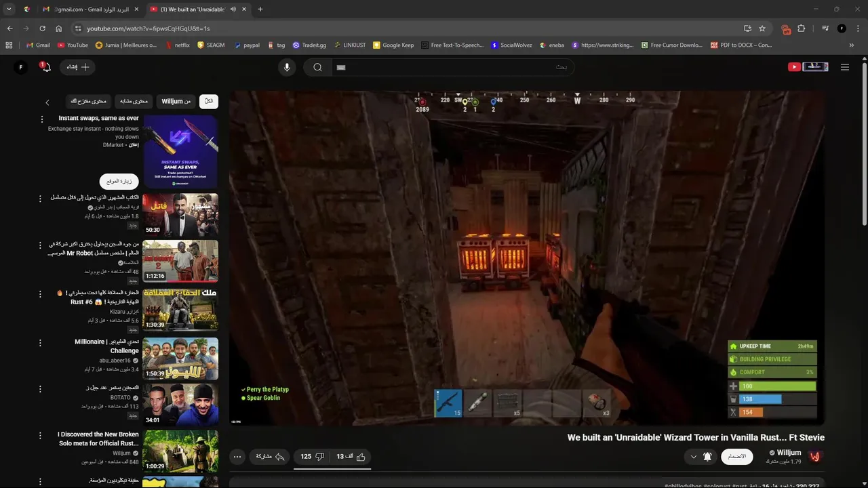
Task: Open YouTube notifications bell
Action: click(x=45, y=66)
